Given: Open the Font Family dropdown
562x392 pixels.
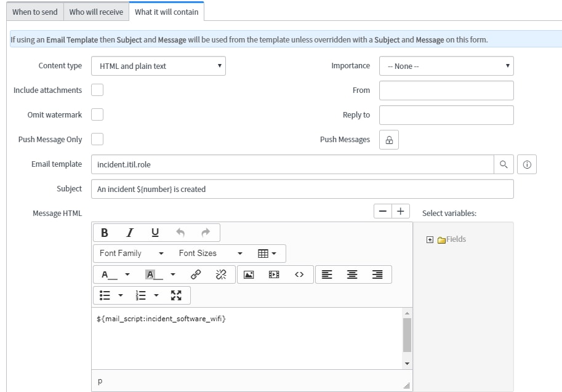Looking at the screenshot, I should [x=132, y=254].
